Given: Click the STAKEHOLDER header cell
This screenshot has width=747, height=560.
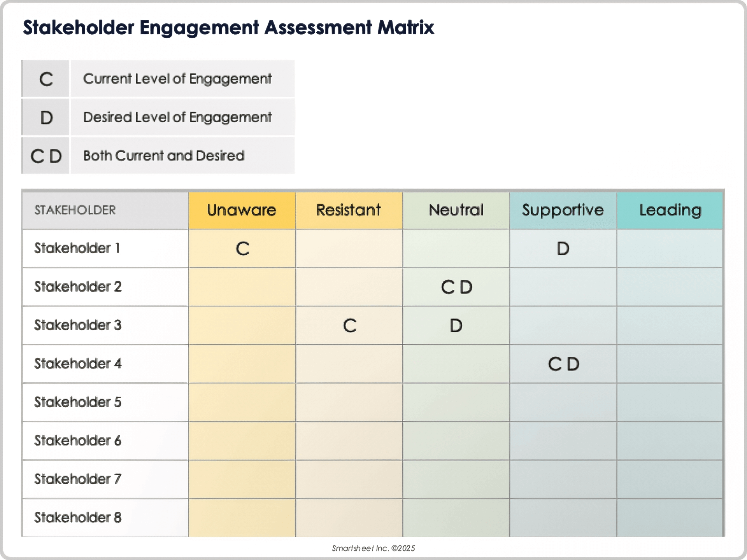Looking at the screenshot, I should tap(75, 210).
